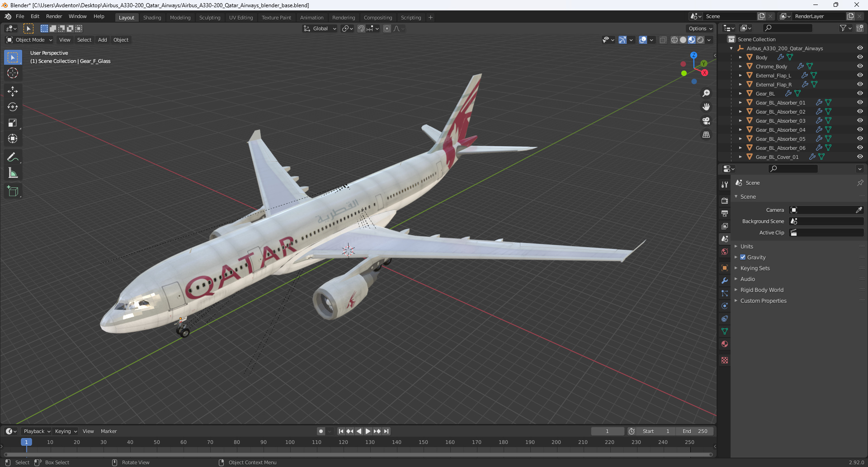Open the Render properties tab

coord(725,200)
